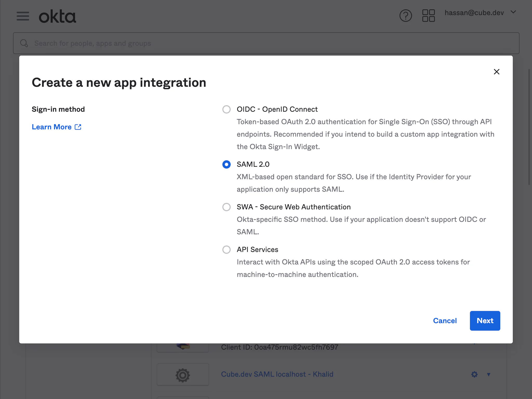The width and height of the screenshot is (532, 399).
Task: Choose SWA - Secure Web Authentication
Action: [x=227, y=207]
